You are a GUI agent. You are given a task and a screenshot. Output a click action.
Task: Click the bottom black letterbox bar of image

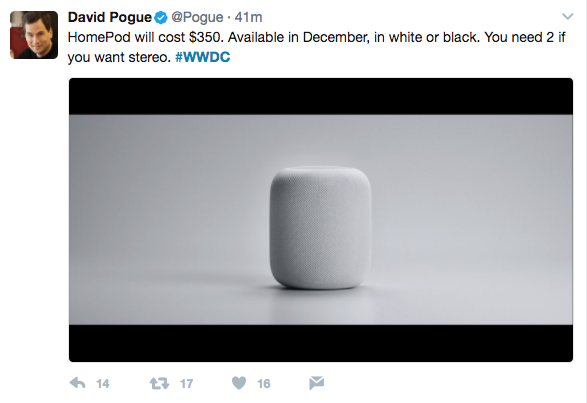(321, 343)
